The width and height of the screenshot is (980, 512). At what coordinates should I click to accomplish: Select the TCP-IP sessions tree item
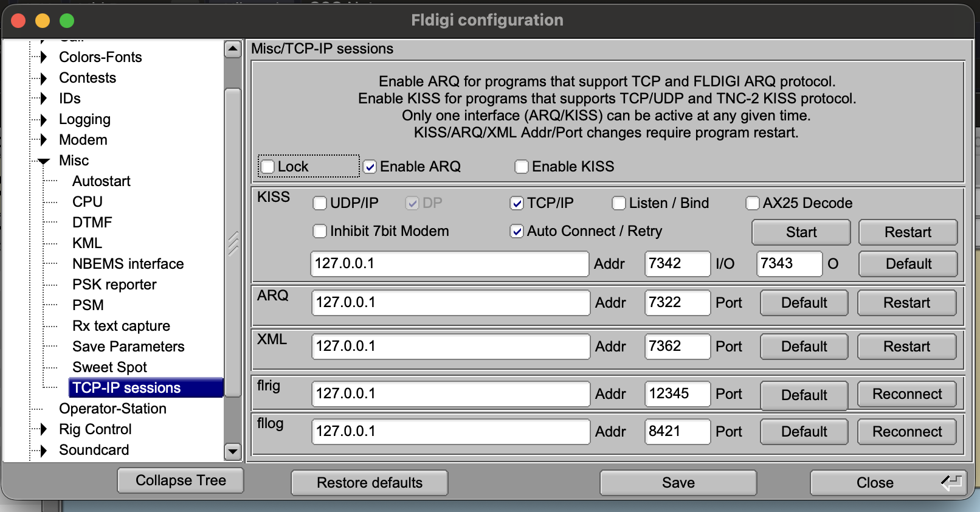[146, 388]
